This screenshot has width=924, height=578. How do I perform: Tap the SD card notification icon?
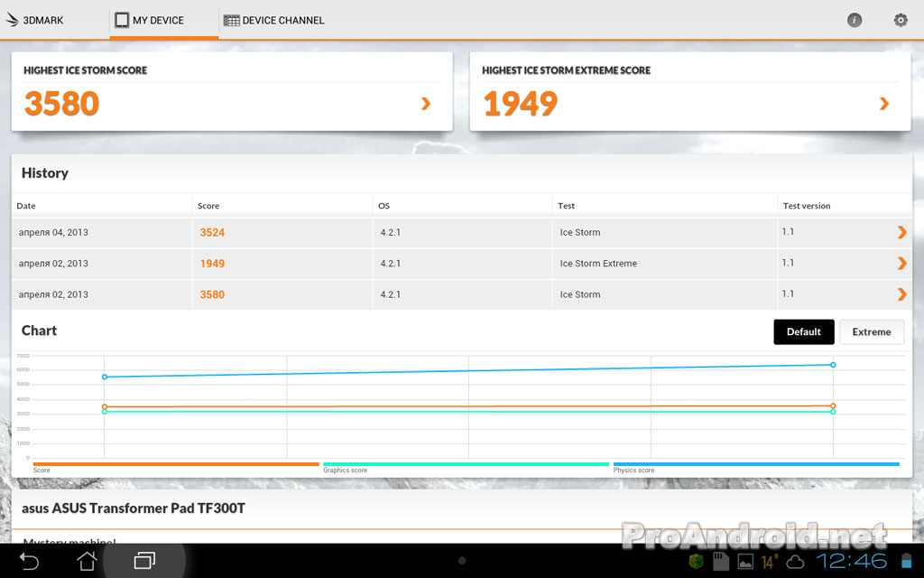(x=720, y=562)
